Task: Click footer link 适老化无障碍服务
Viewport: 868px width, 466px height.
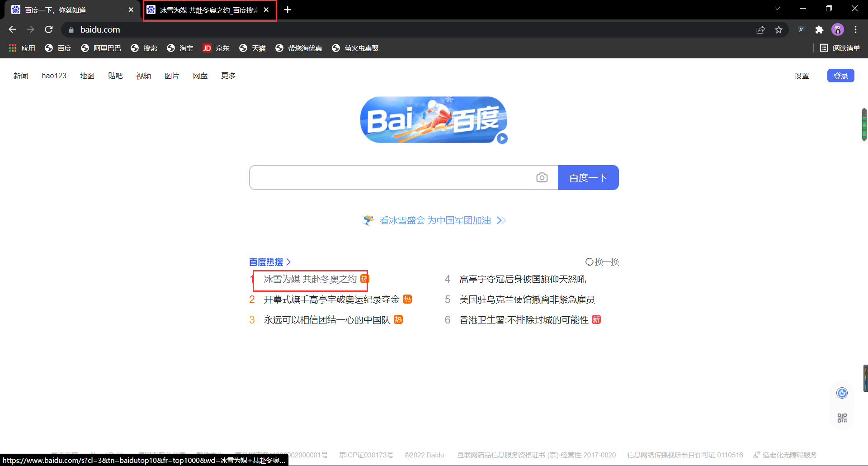Action: [x=785, y=455]
